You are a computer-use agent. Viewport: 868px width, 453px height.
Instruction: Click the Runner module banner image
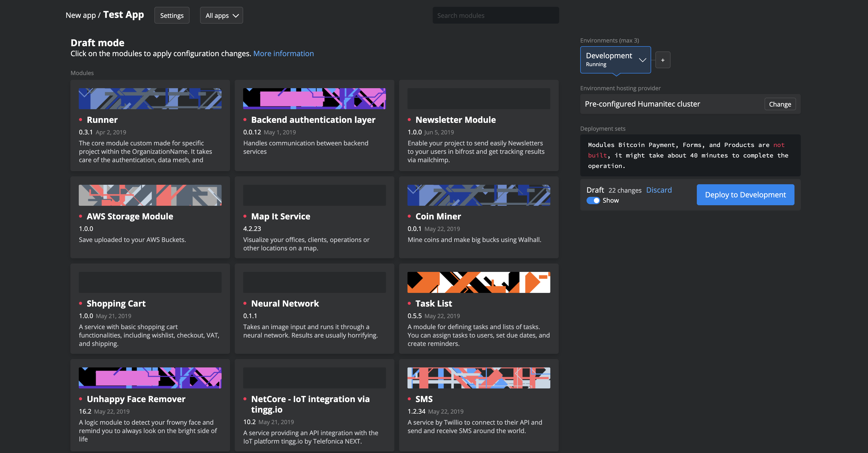pyautogui.click(x=150, y=98)
